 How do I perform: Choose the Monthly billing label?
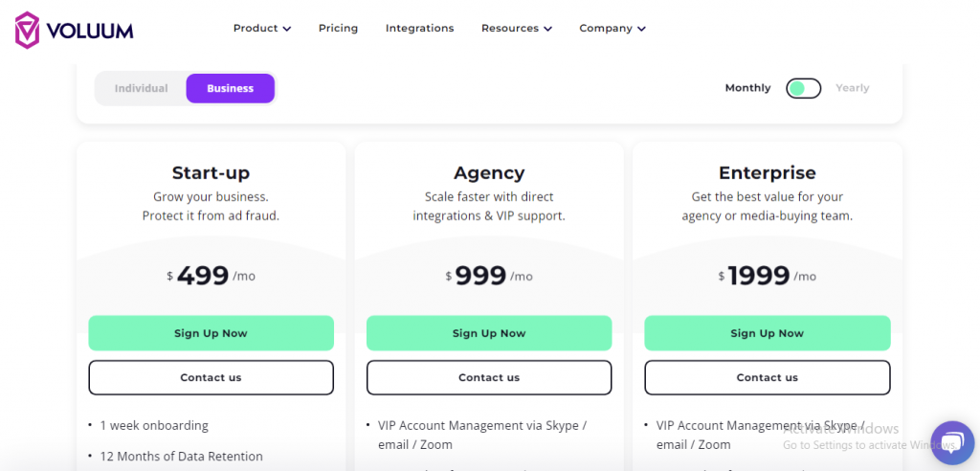click(747, 88)
